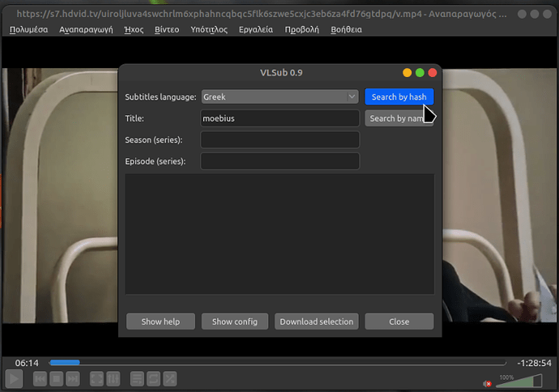559x392 pixels.
Task: Stop video playback
Action: [56, 378]
